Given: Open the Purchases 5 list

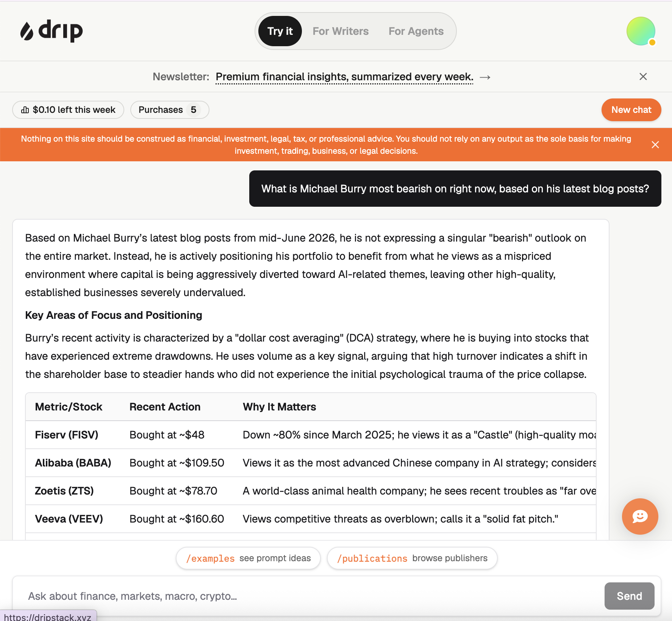Looking at the screenshot, I should [170, 110].
